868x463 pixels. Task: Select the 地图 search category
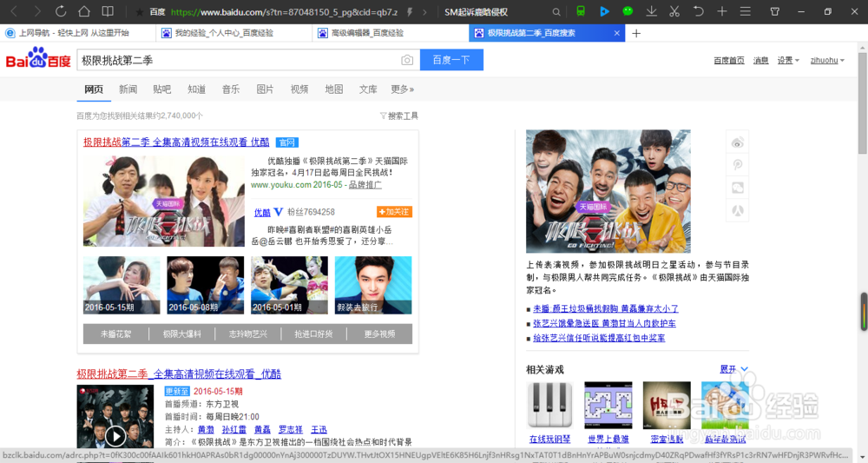coord(334,89)
